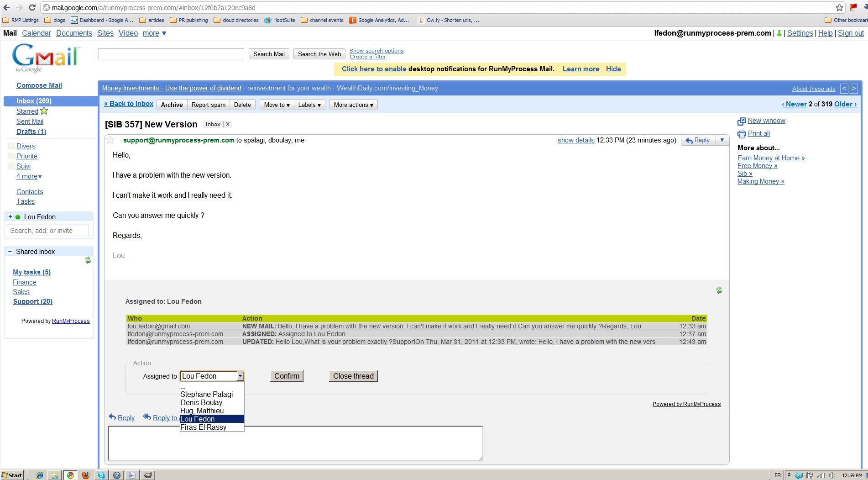Click the Settings link
Viewport: 868px width, 480px height.
(800, 33)
